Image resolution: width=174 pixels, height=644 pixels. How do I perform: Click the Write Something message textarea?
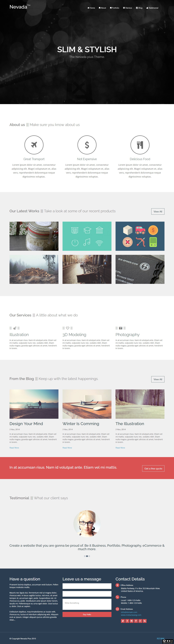pyautogui.click(x=87, y=604)
